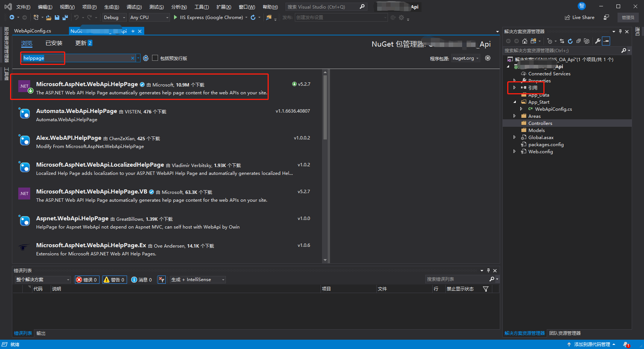The width and height of the screenshot is (644, 349).
Task: Click the Feedback icon next to Live Share
Action: point(606,18)
